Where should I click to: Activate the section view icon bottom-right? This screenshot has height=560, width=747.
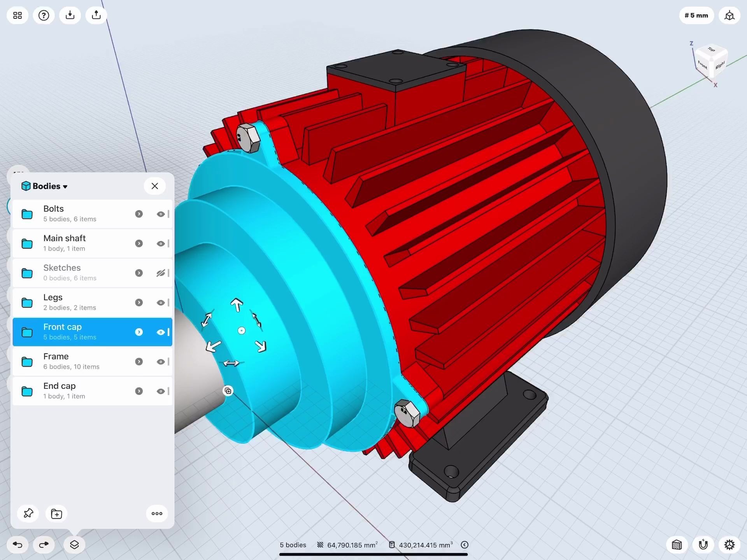tap(677, 544)
